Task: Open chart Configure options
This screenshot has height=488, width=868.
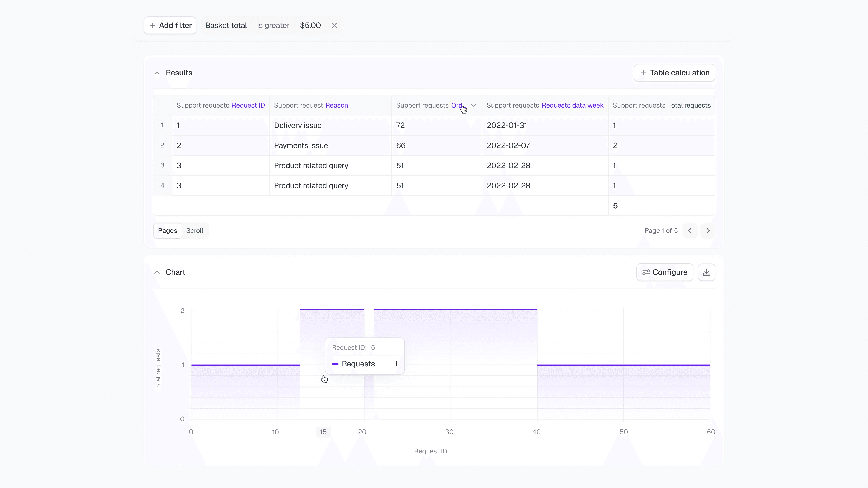Action: click(665, 272)
